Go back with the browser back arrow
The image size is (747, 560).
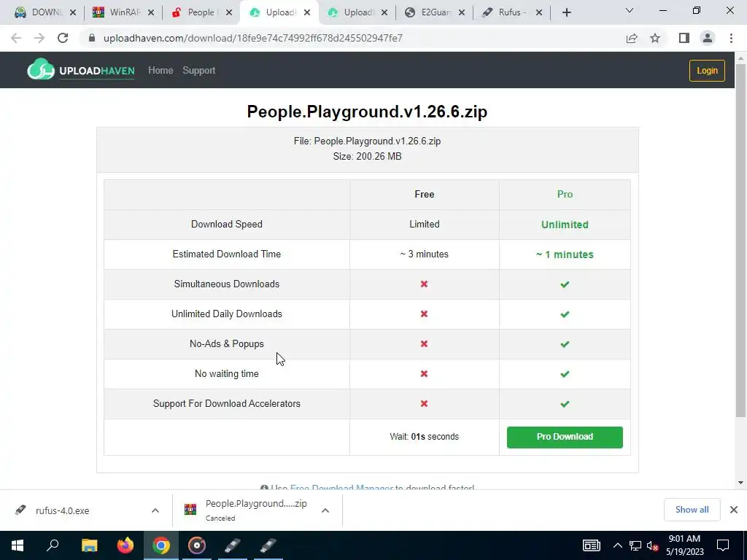click(x=16, y=38)
